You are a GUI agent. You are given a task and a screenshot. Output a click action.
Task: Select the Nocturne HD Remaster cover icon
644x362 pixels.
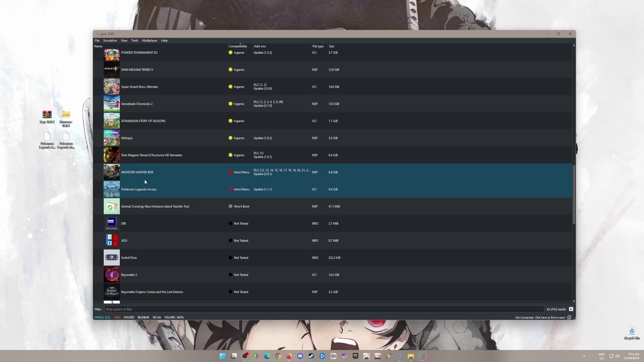[112, 155]
